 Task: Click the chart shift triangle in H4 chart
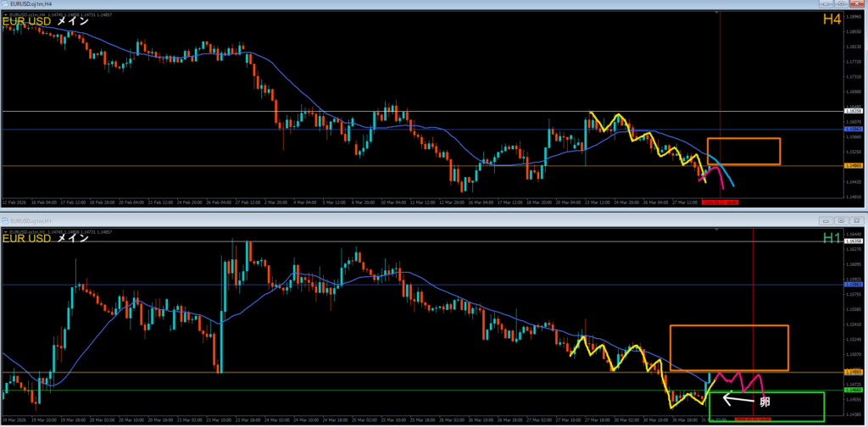[717, 12]
